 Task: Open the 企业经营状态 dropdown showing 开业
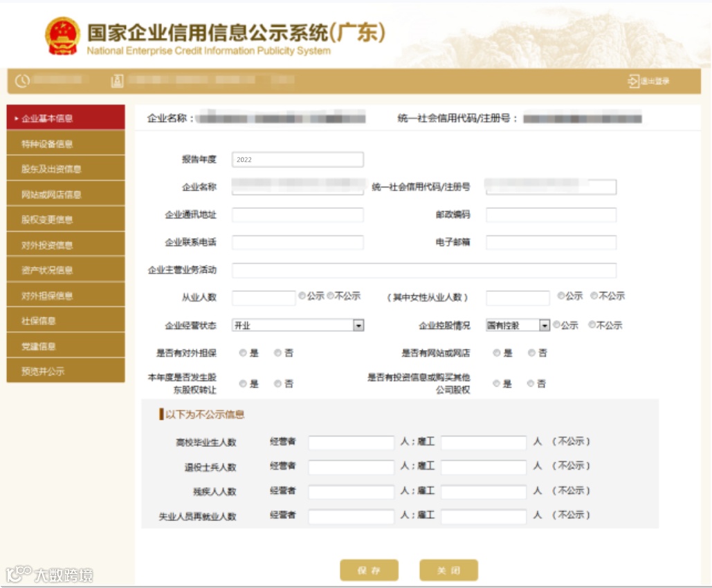click(298, 325)
